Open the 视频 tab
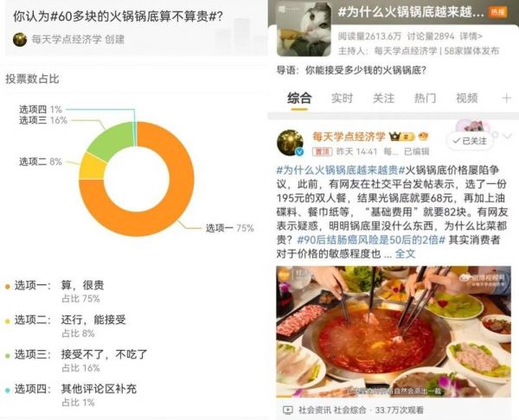 pos(467,99)
